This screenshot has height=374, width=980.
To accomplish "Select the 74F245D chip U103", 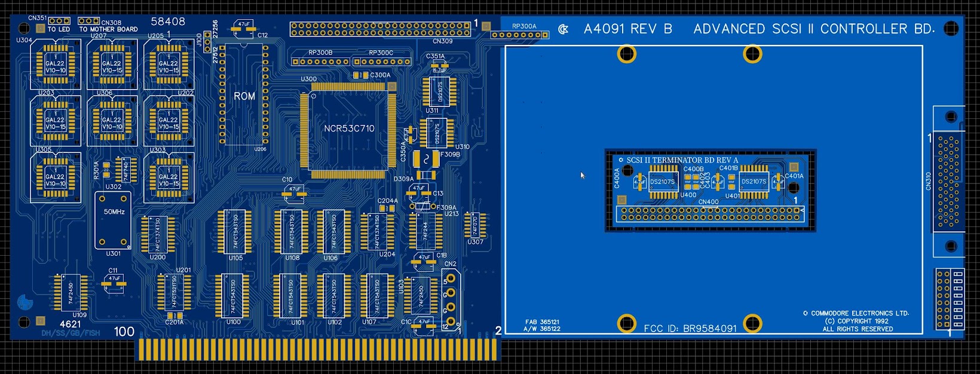I will (421, 295).
